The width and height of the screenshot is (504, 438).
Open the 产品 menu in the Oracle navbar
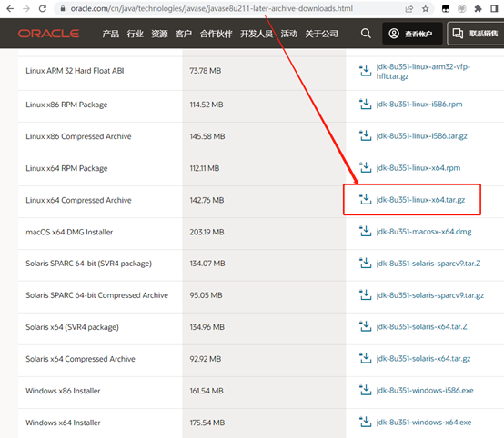[111, 34]
